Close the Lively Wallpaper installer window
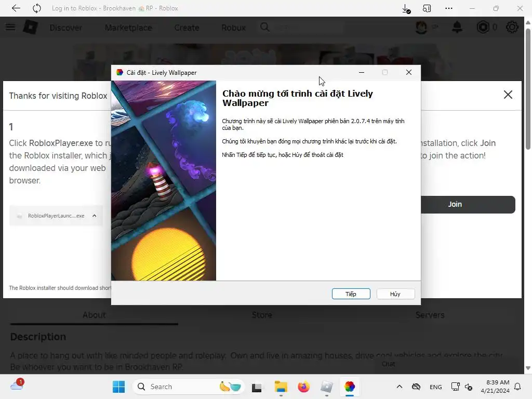The height and width of the screenshot is (399, 532). pos(408,72)
